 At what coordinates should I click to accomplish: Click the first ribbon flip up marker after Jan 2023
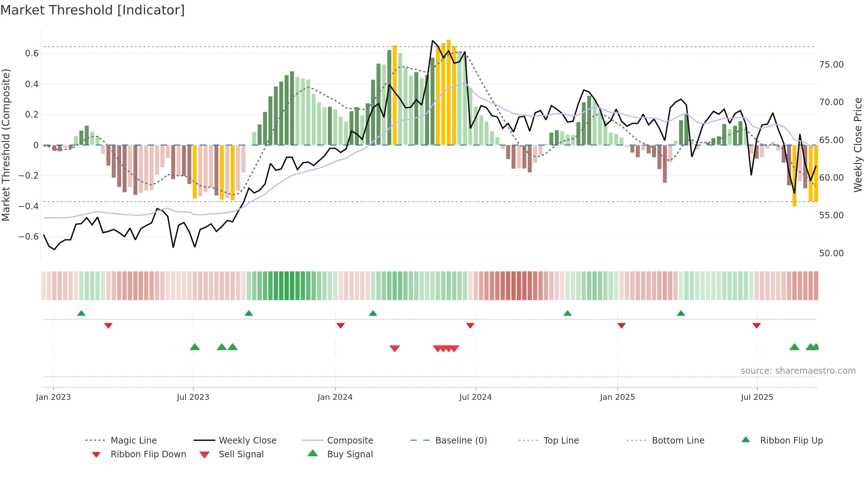[81, 313]
